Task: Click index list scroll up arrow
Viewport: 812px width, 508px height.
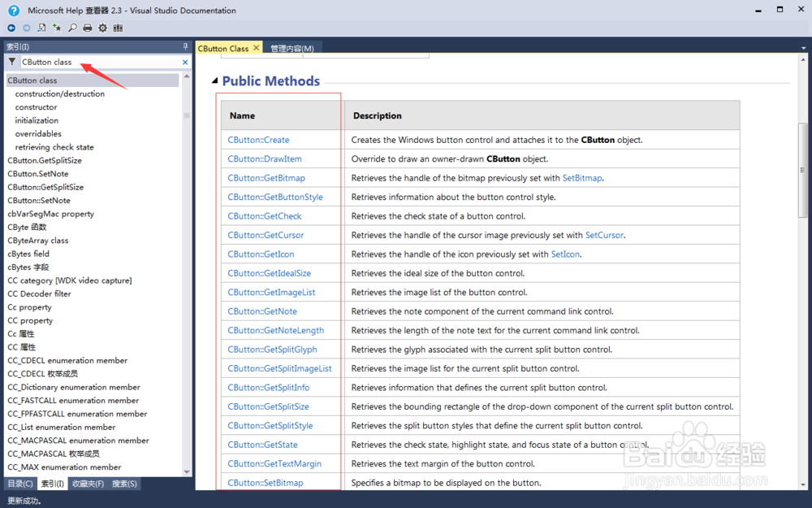Action: pos(187,76)
